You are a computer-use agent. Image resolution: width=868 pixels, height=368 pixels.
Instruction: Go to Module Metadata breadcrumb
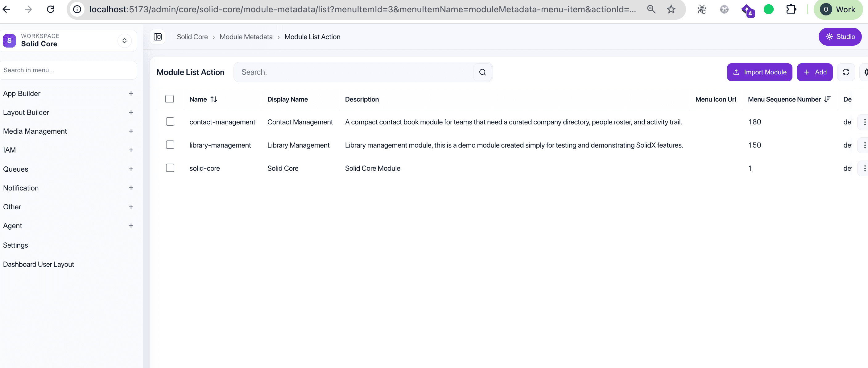coord(246,37)
